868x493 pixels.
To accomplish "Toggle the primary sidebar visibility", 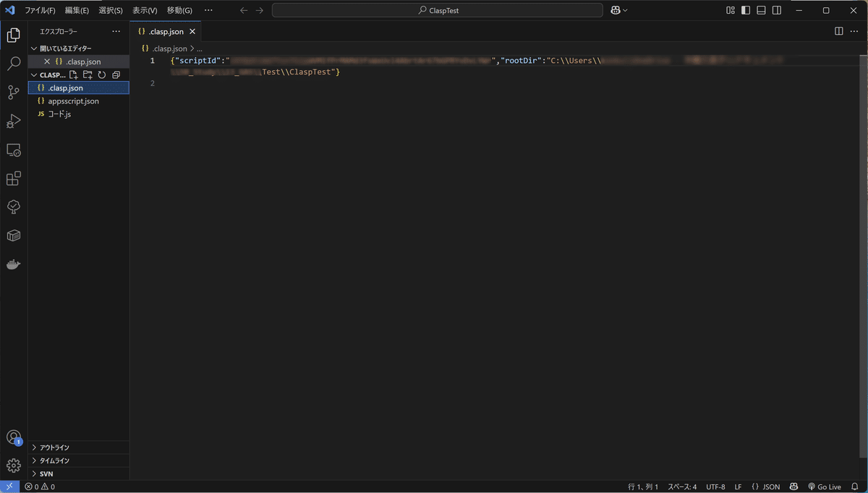I will 745,9.
